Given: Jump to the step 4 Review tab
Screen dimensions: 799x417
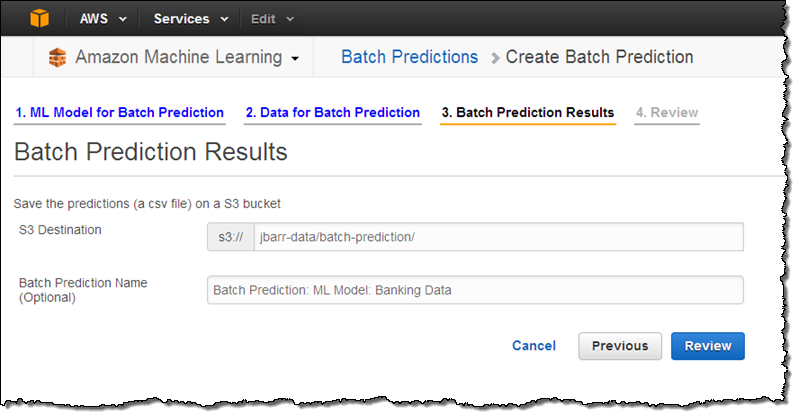Looking at the screenshot, I should [666, 112].
